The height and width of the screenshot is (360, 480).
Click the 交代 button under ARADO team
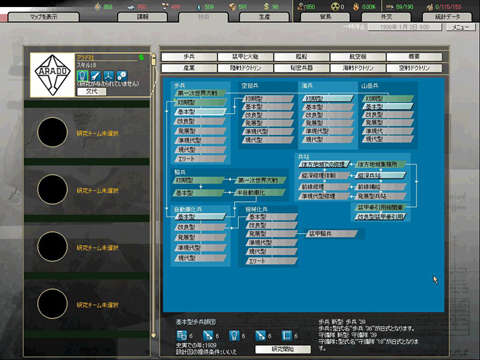92,91
